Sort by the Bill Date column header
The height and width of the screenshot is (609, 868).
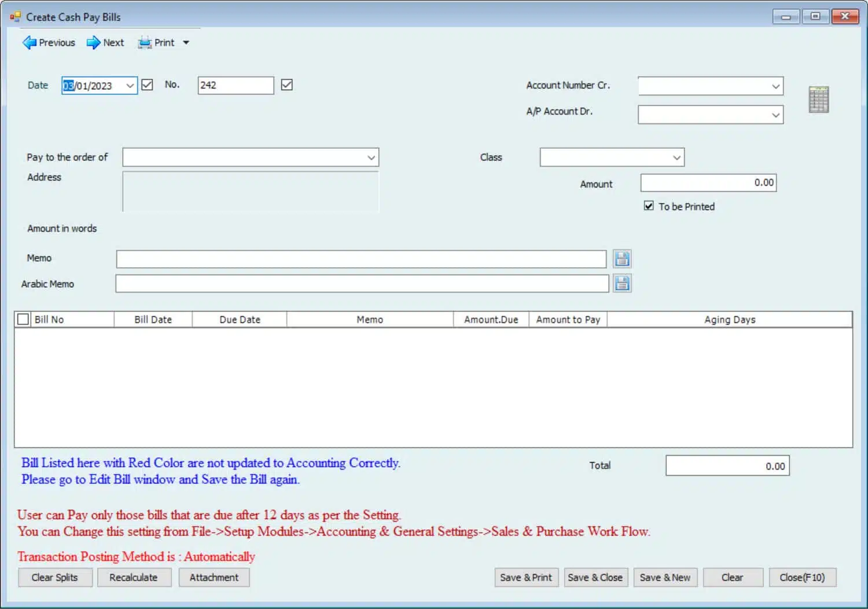pyautogui.click(x=153, y=320)
